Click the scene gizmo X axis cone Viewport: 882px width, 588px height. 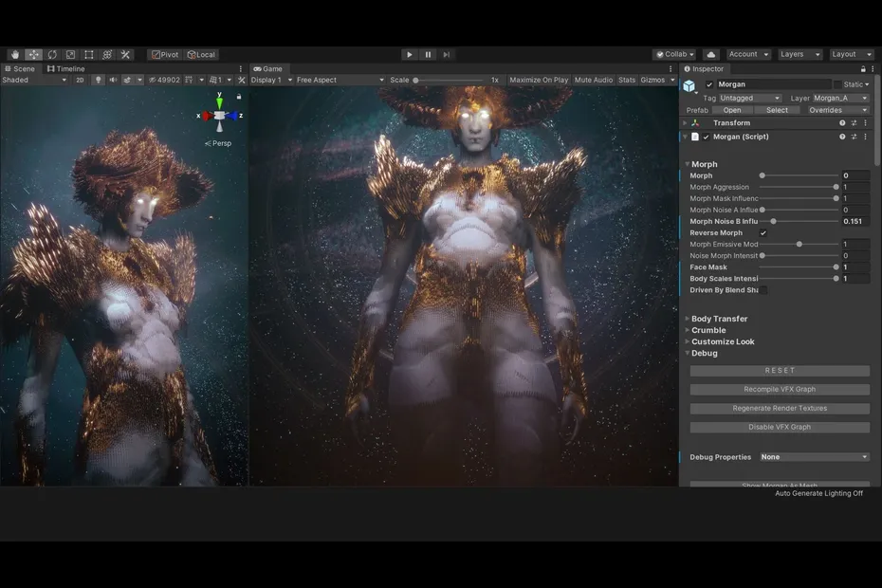pos(207,116)
